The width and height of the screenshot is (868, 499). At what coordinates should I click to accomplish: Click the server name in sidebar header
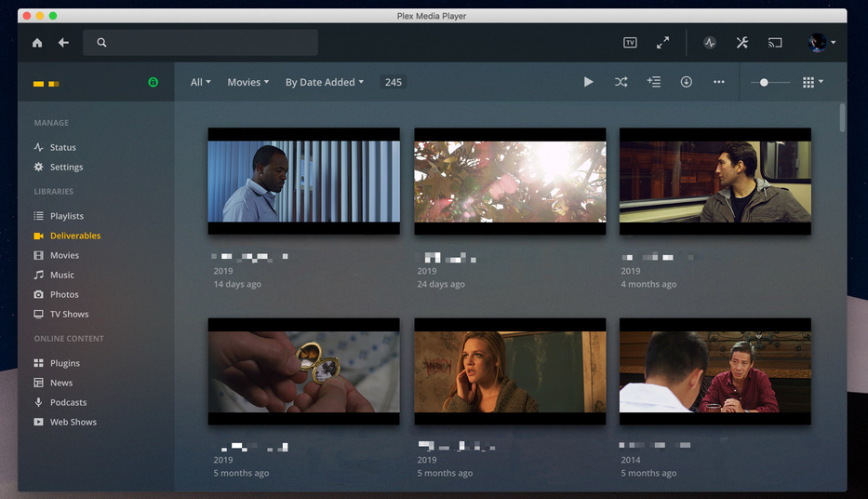[46, 84]
